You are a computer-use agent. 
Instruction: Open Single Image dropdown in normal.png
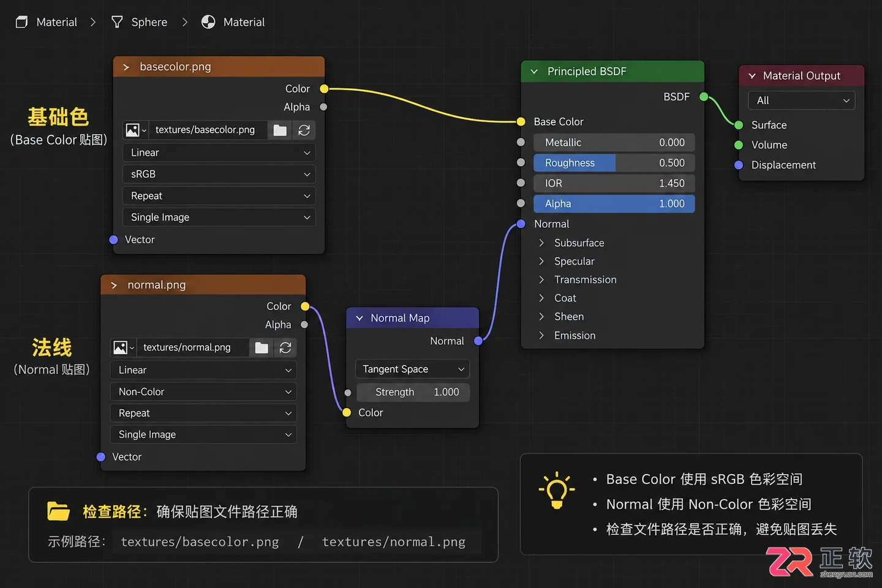click(203, 434)
